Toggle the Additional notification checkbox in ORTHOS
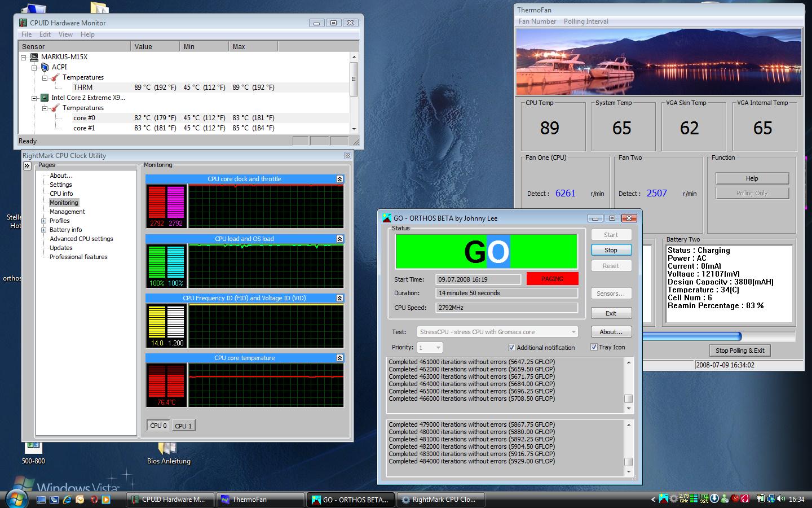The height and width of the screenshot is (508, 812). (511, 348)
